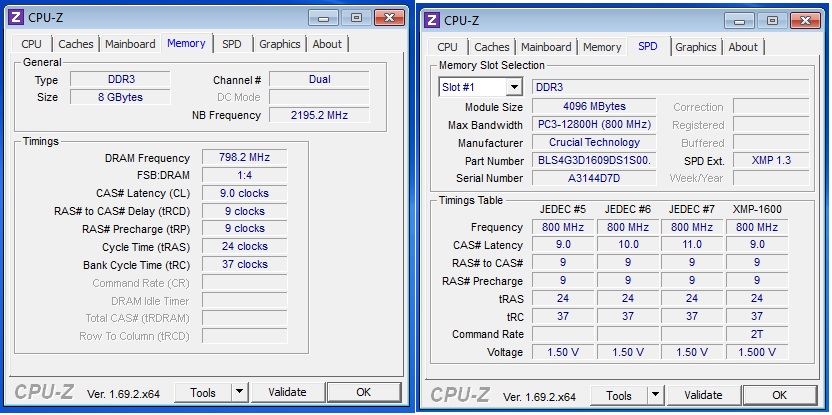Click Part Number value BLS4G3D1609DS1S00
The image size is (832, 415).
pyautogui.click(x=594, y=160)
